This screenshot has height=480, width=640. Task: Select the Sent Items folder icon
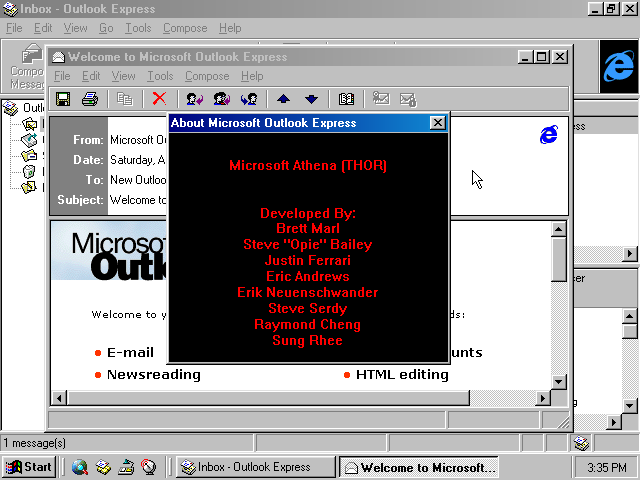click(29, 156)
